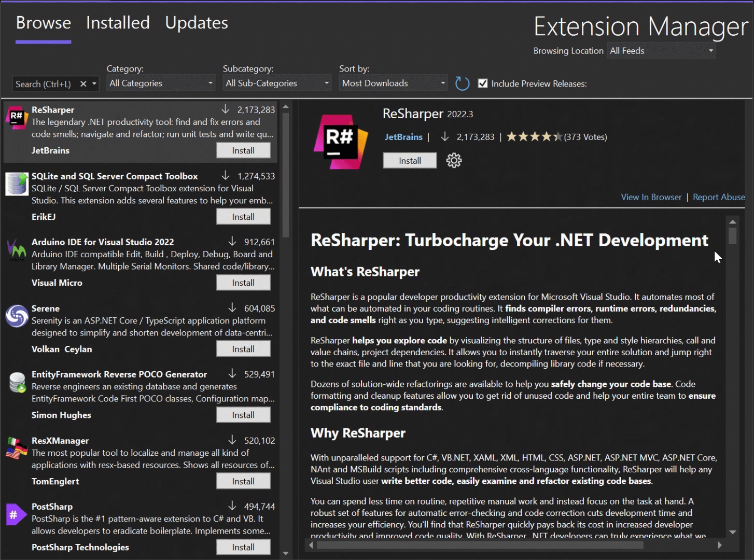Click the Serene swirl icon
Screen dimensions: 754x560
[x=17, y=316]
